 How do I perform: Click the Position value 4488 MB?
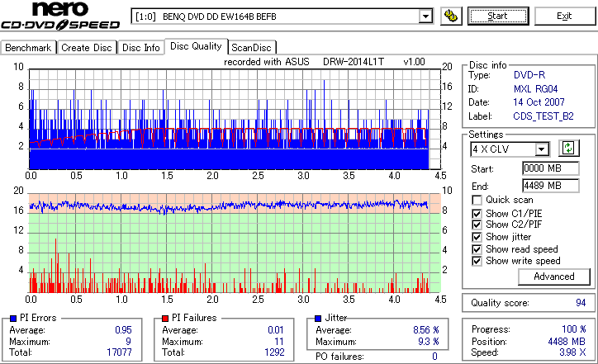tap(567, 342)
